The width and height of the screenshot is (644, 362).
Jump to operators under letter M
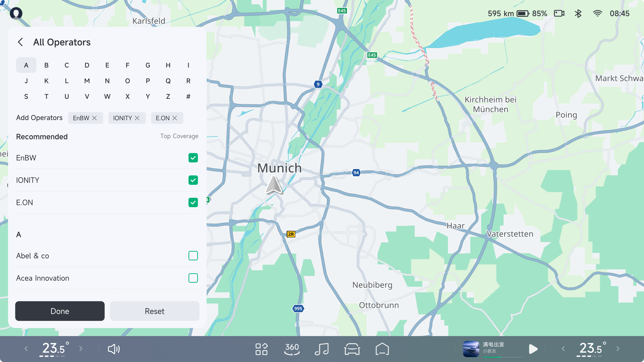[x=87, y=81]
